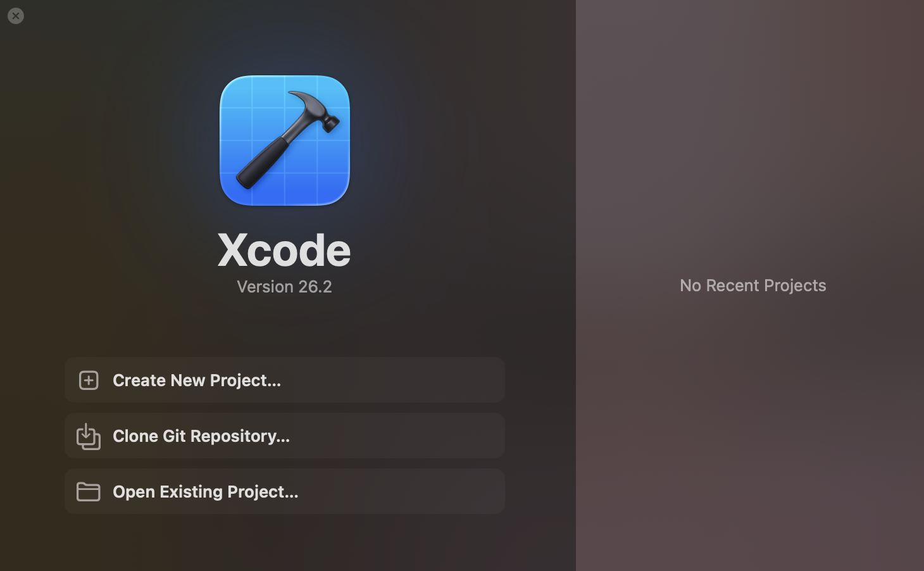Click the No Recent Projects placeholder text
The width and height of the screenshot is (924, 571).
tap(753, 285)
